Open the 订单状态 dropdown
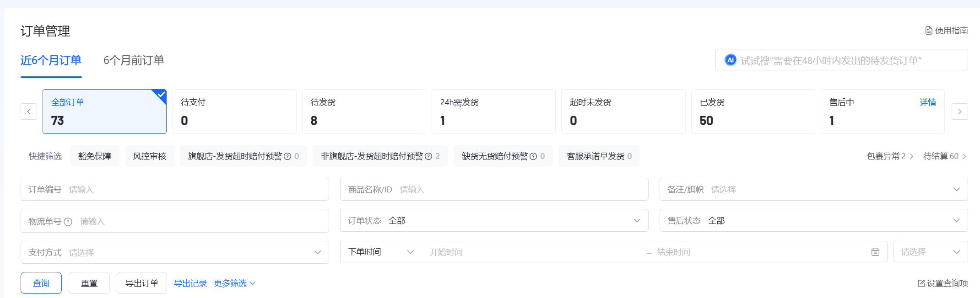Screen dimensions: 980x298 point(494,221)
